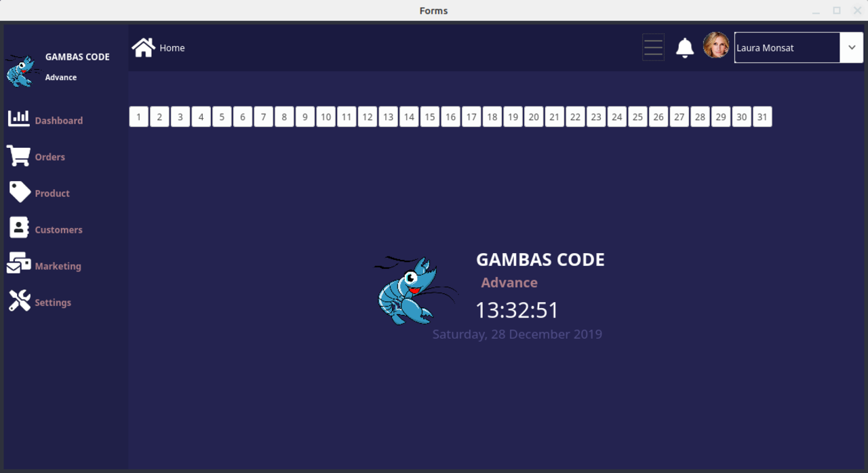Select day button 12
Viewport: 868px width, 473px height.
pyautogui.click(x=368, y=117)
